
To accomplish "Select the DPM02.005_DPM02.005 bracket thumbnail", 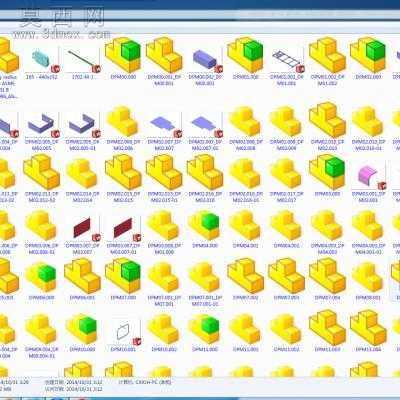I will click(x=41, y=125).
